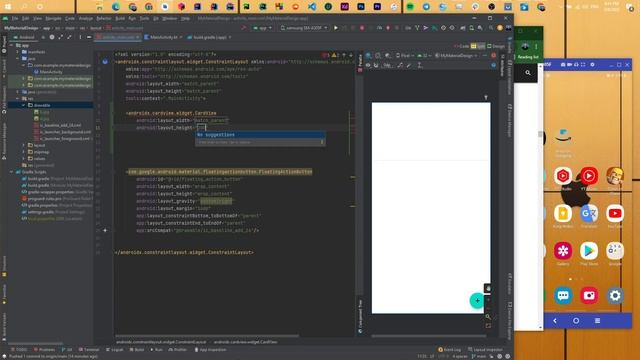Expand the mipmap folder
640x360 pixels.
pyautogui.click(x=24, y=152)
